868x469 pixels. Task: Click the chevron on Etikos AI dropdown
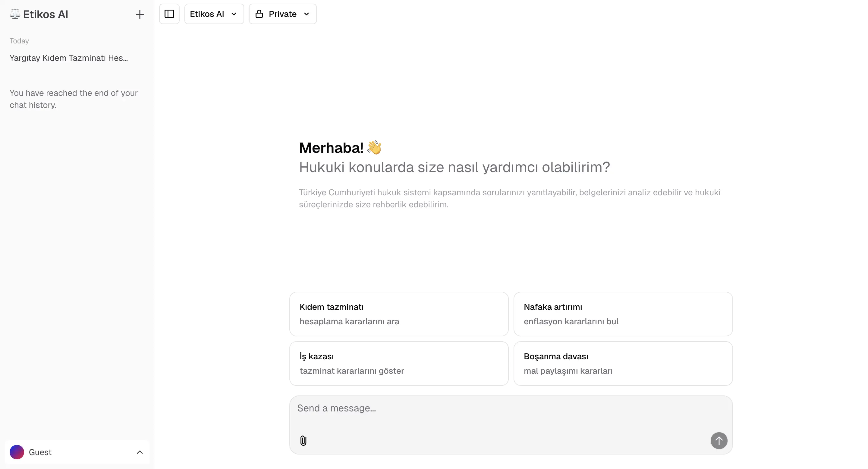pyautogui.click(x=234, y=14)
